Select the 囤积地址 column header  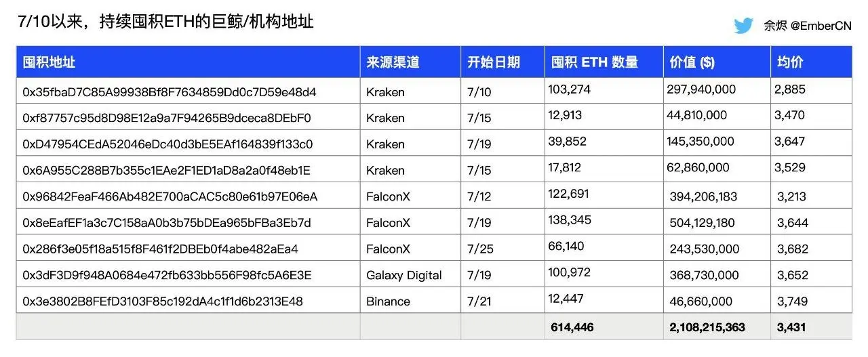click(x=49, y=62)
